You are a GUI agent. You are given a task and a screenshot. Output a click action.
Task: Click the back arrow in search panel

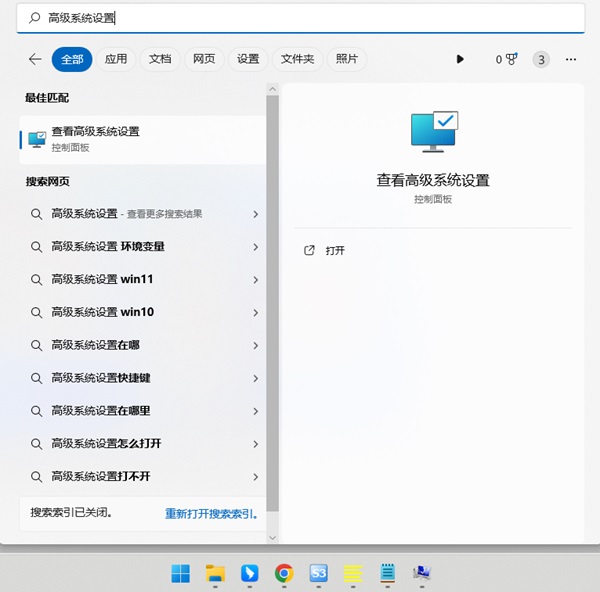point(35,59)
